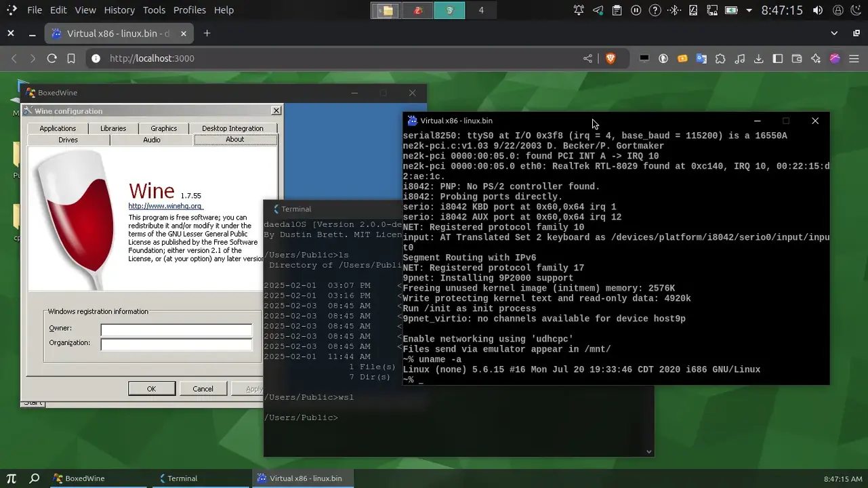Open the Brave Shields lion icon
This screenshot has width=868, height=488.
click(610, 58)
